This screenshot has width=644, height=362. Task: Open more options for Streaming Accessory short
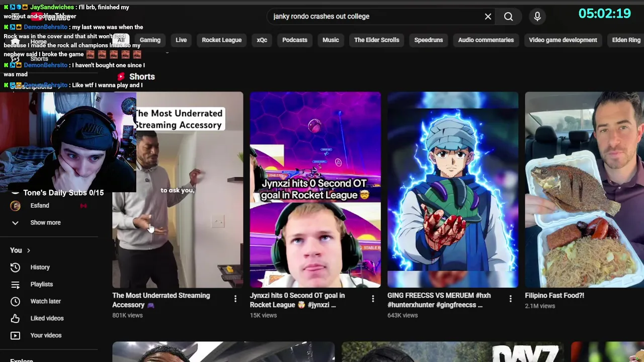point(235,299)
